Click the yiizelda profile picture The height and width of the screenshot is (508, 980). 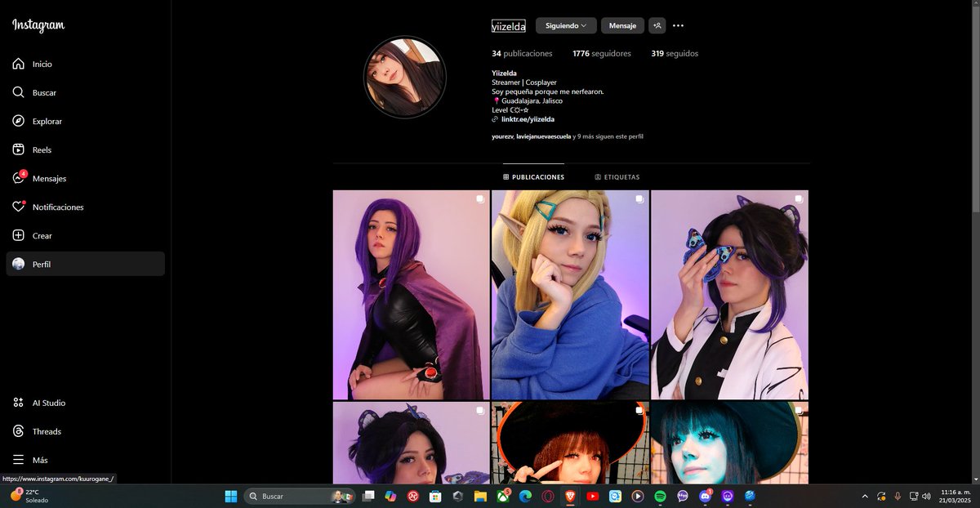[x=404, y=78]
